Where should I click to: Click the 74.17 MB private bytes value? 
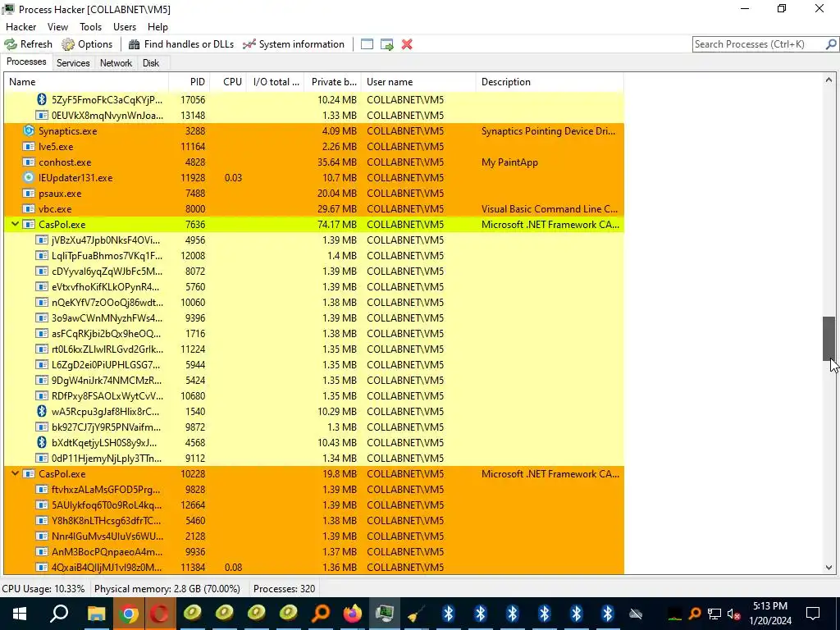click(x=337, y=225)
